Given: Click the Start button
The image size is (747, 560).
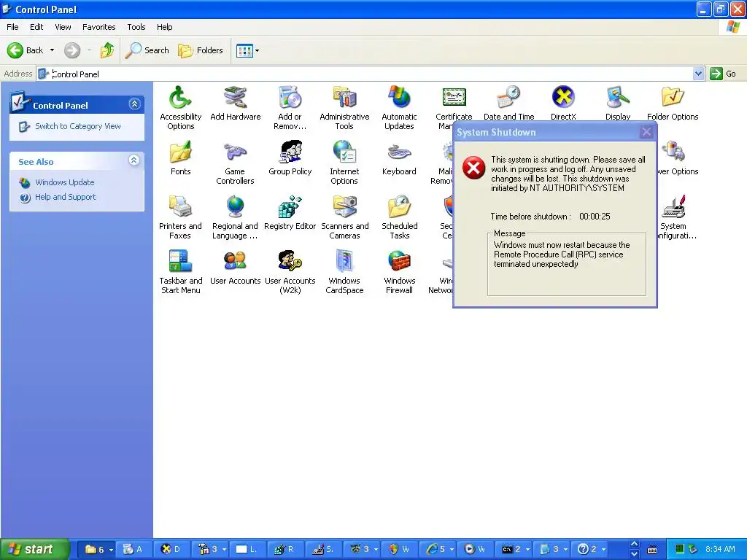Looking at the screenshot, I should click(x=35, y=549).
